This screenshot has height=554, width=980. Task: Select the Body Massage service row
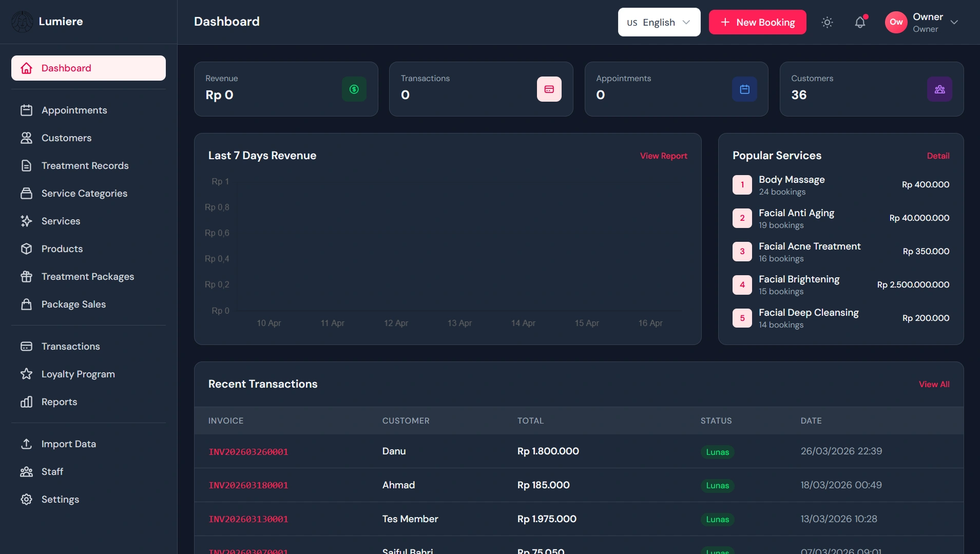(841, 185)
